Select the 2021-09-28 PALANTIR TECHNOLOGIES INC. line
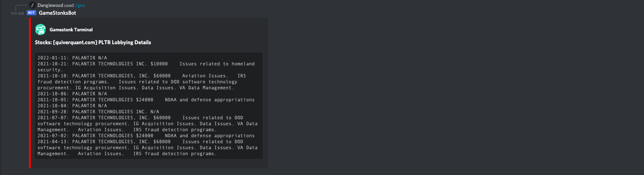 coord(98,112)
